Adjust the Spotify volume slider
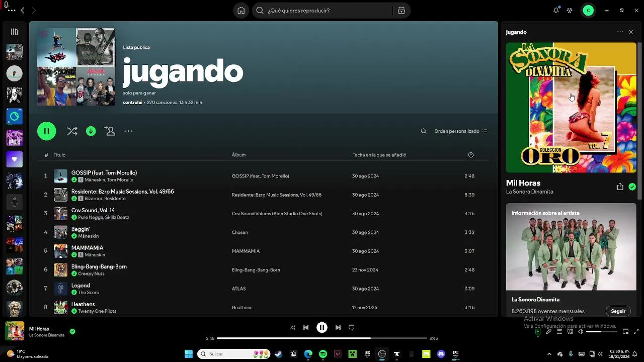Viewport: 644px width, 362px height. [601, 331]
